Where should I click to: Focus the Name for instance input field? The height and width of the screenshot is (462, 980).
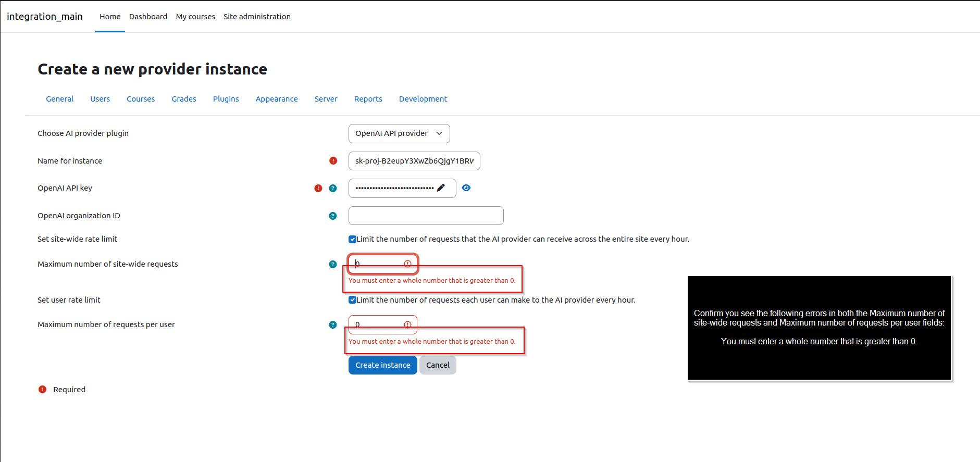point(414,161)
